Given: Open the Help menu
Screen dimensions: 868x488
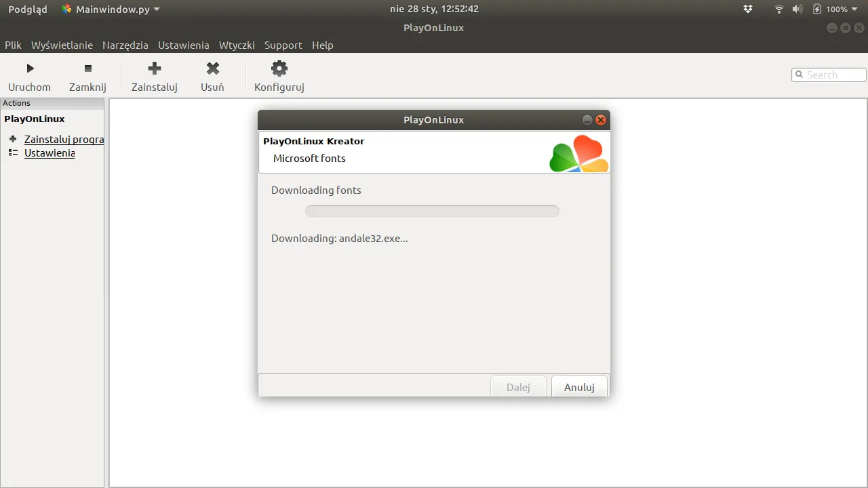Looking at the screenshot, I should tap(323, 45).
